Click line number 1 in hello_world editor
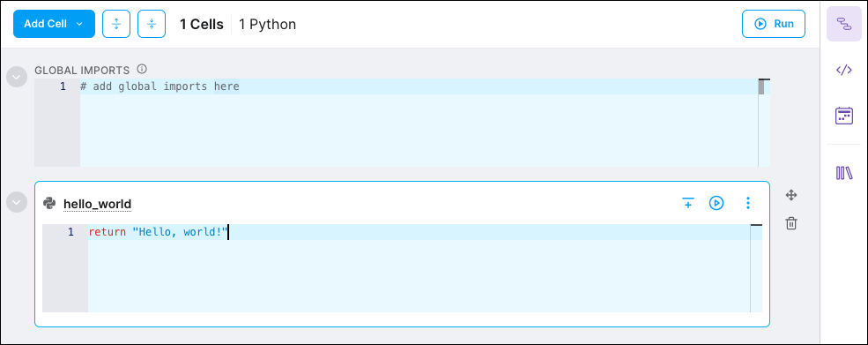The height and width of the screenshot is (345, 868). [x=70, y=232]
